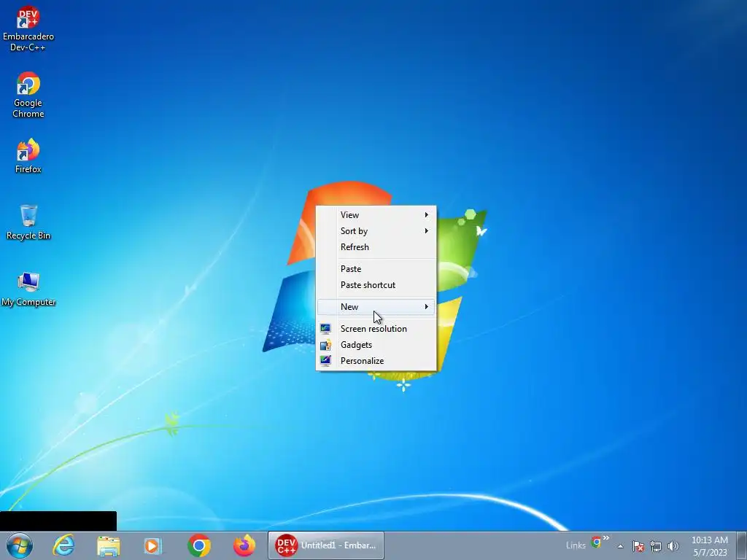This screenshot has width=747, height=560.
Task: Select the Firefox desktop shortcut
Action: click(28, 156)
